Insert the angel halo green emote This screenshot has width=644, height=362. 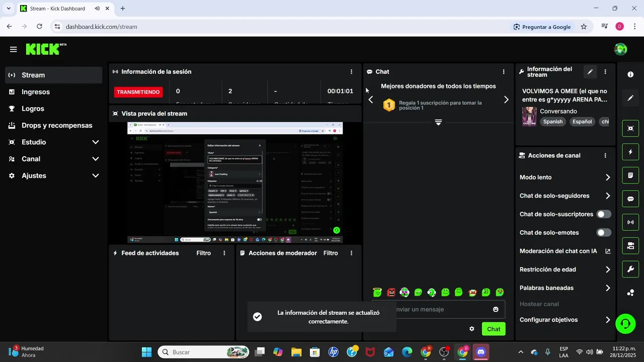click(x=377, y=292)
